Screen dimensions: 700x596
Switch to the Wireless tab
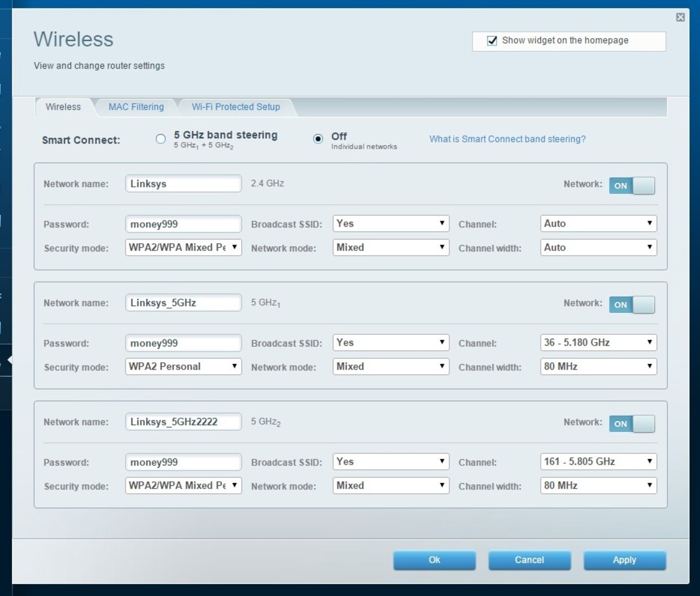(63, 107)
